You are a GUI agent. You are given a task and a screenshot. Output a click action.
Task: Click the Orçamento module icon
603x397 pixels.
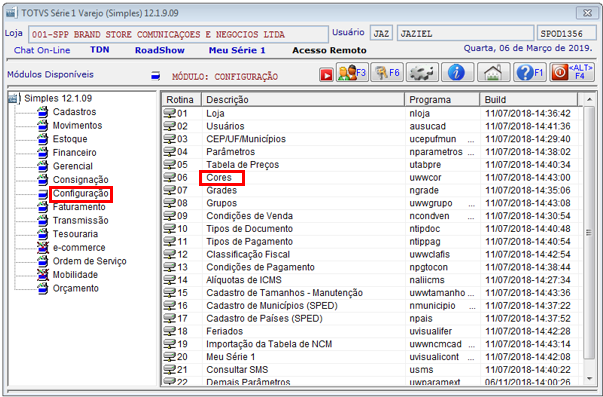coord(43,288)
